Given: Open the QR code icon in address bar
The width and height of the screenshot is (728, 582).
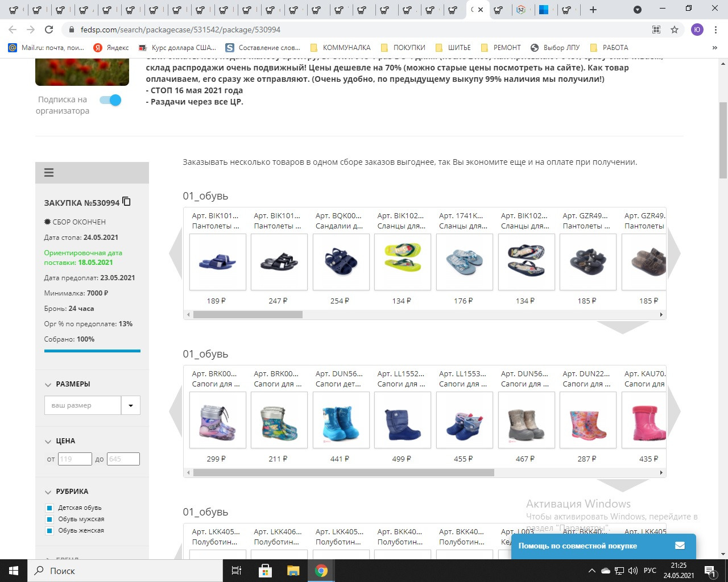Looking at the screenshot, I should point(656,30).
